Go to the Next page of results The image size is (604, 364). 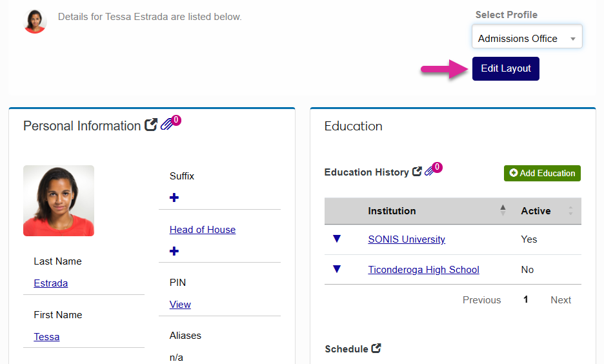[x=560, y=300]
